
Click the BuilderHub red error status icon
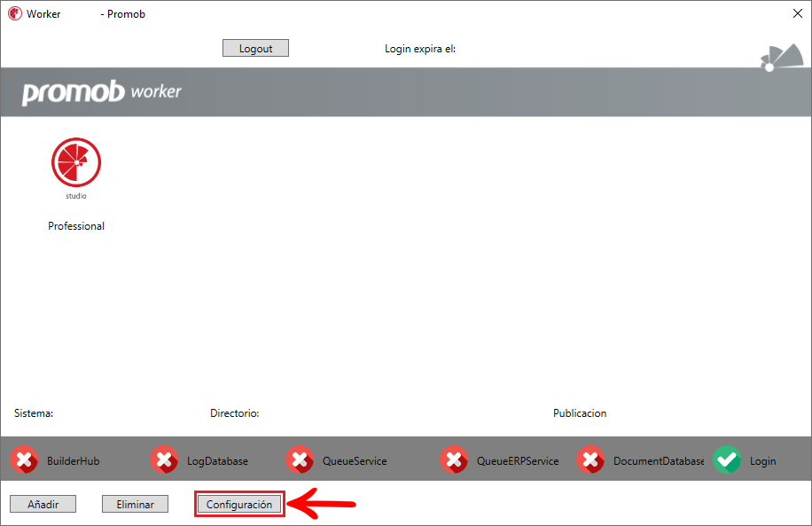pos(24,459)
